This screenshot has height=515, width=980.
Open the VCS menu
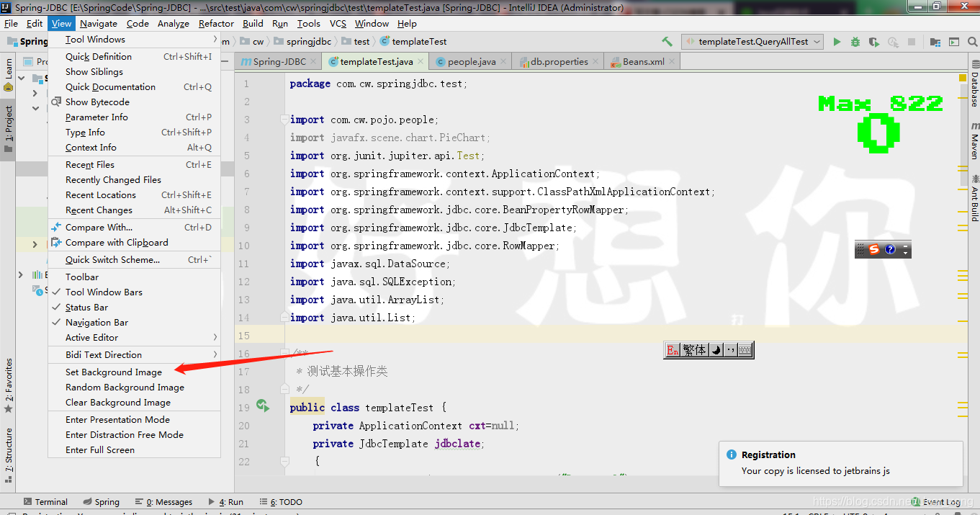[x=338, y=24]
